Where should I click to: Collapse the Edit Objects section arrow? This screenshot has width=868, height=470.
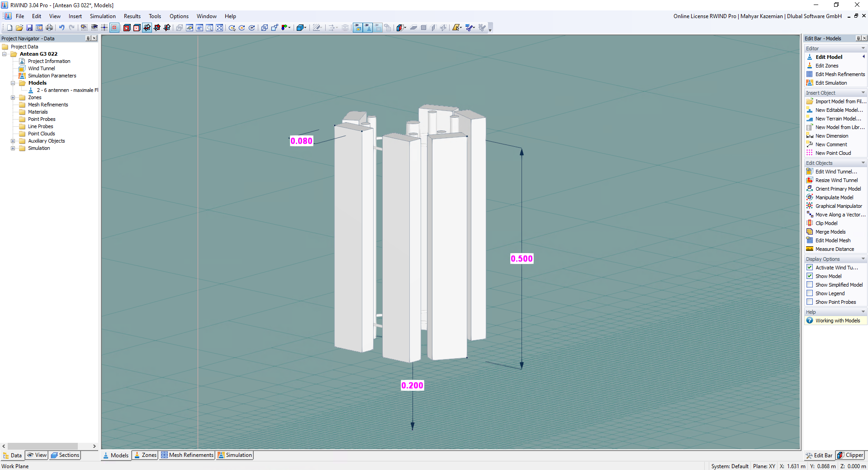tap(863, 163)
